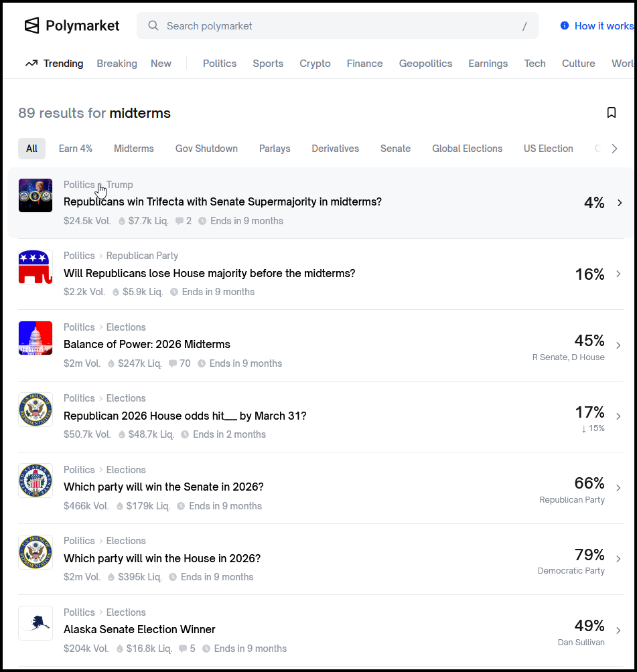Select the Gov Shutdown filter chip
This screenshot has height=672, width=637.
point(206,149)
